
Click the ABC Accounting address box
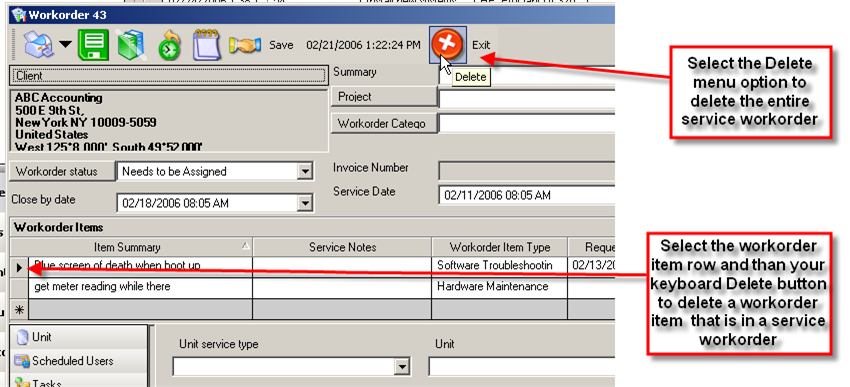coord(169,120)
